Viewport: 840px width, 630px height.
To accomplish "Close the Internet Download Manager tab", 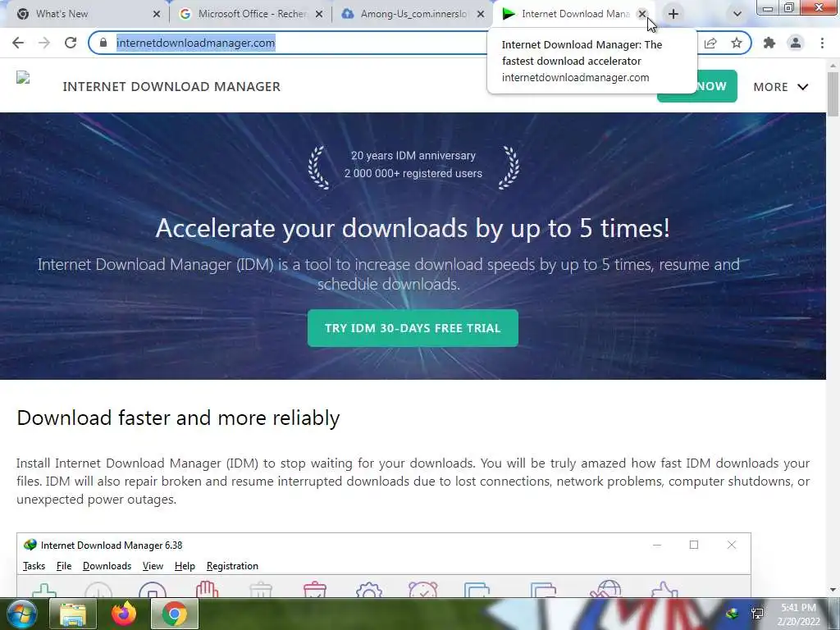I will (641, 14).
